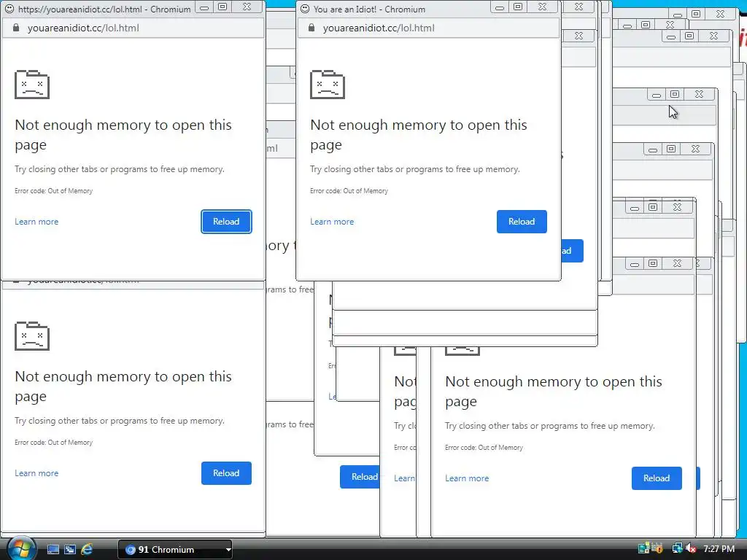Expand the 91 Chromium taskbar group arrow

(x=228, y=550)
